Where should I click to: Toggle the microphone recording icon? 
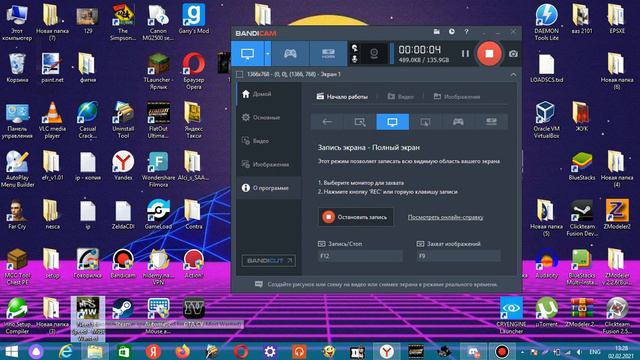(354, 59)
